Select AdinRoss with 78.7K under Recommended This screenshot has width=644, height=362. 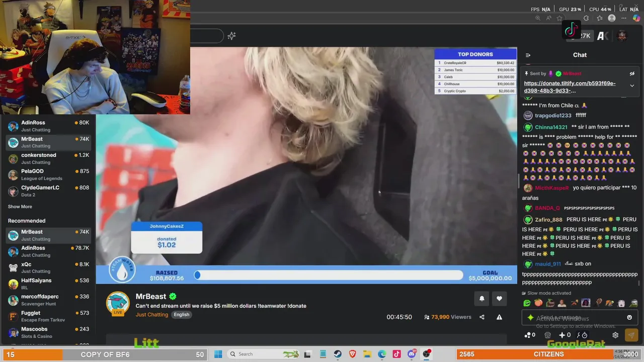point(48,251)
